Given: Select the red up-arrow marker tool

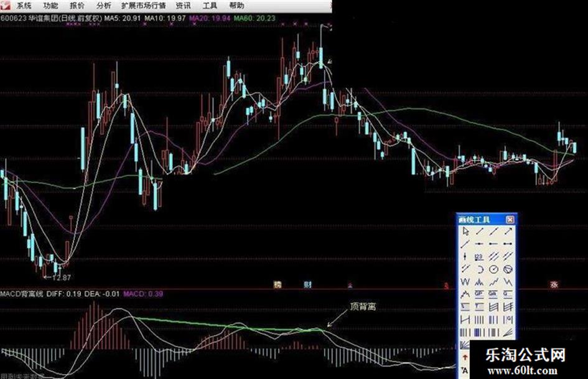Looking at the screenshot, I should point(465,357).
